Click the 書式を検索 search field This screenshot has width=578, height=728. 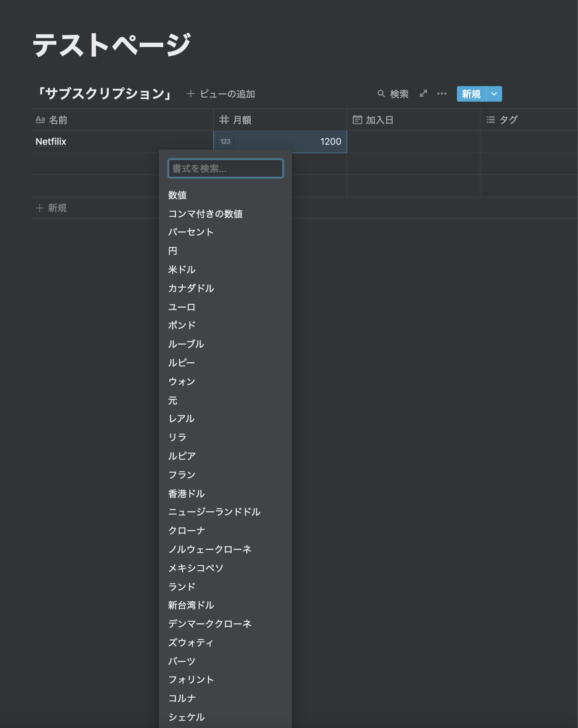click(225, 168)
